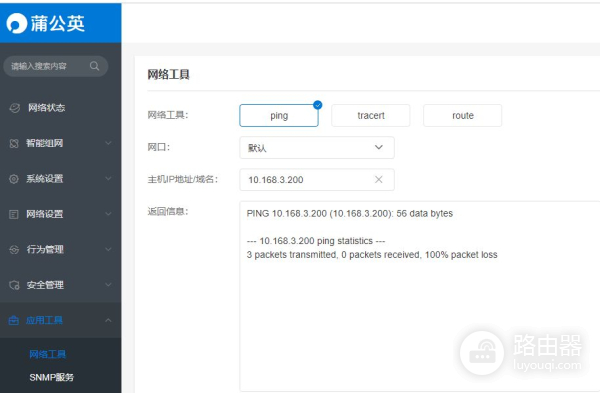The width and height of the screenshot is (600, 393).
Task: Click the 安全管理 shield icon
Action: [14, 285]
